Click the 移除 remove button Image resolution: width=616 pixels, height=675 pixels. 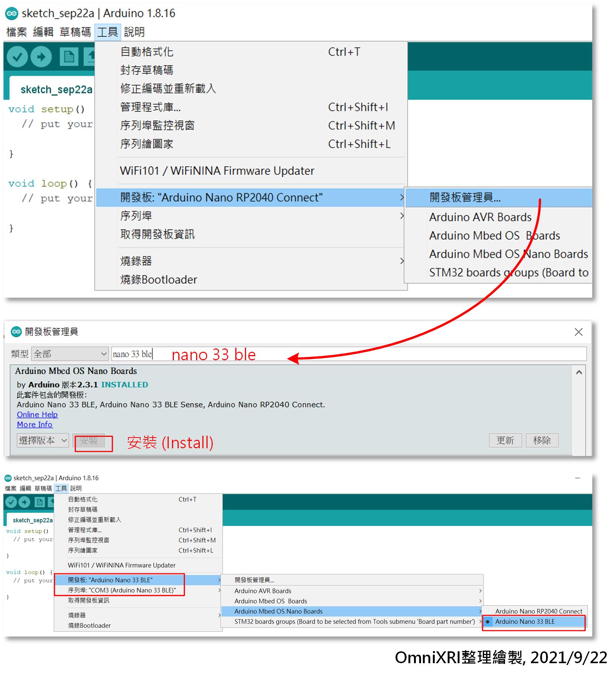(542, 441)
